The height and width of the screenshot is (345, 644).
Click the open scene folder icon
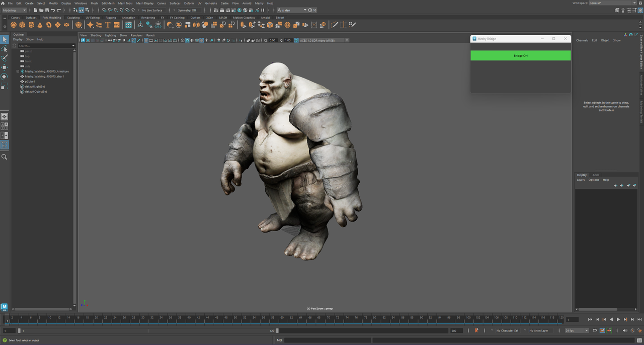[40, 10]
